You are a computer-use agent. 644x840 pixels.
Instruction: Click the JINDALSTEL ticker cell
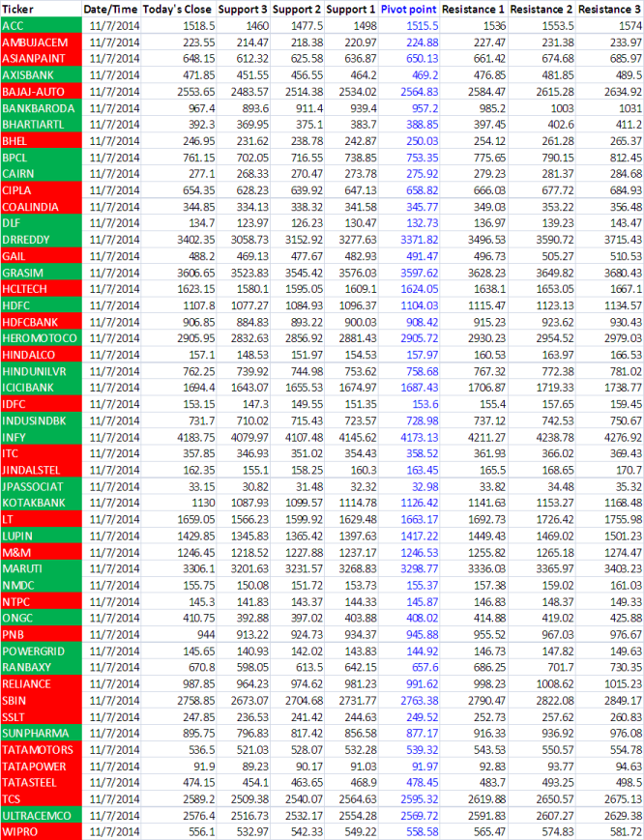[x=42, y=470]
